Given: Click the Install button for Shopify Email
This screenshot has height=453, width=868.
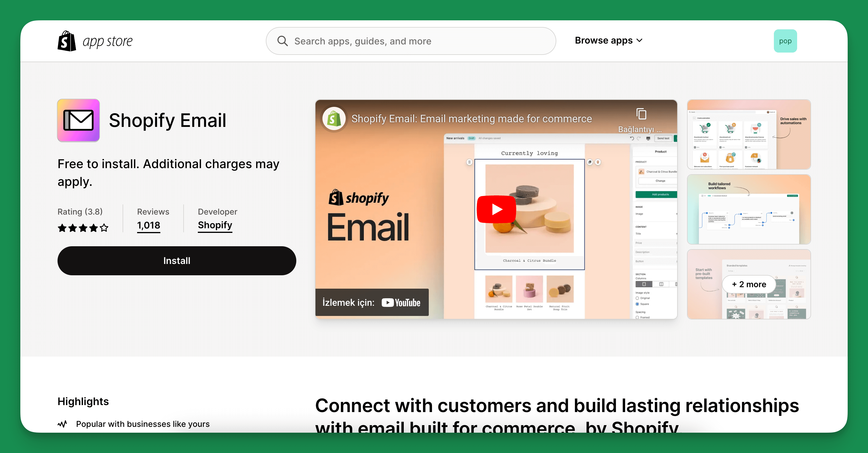Looking at the screenshot, I should coord(177,260).
